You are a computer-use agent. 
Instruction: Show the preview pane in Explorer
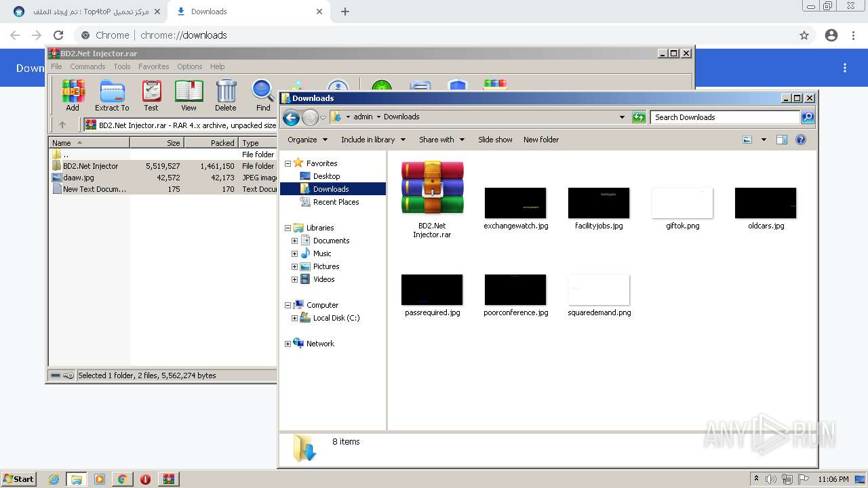click(x=782, y=140)
